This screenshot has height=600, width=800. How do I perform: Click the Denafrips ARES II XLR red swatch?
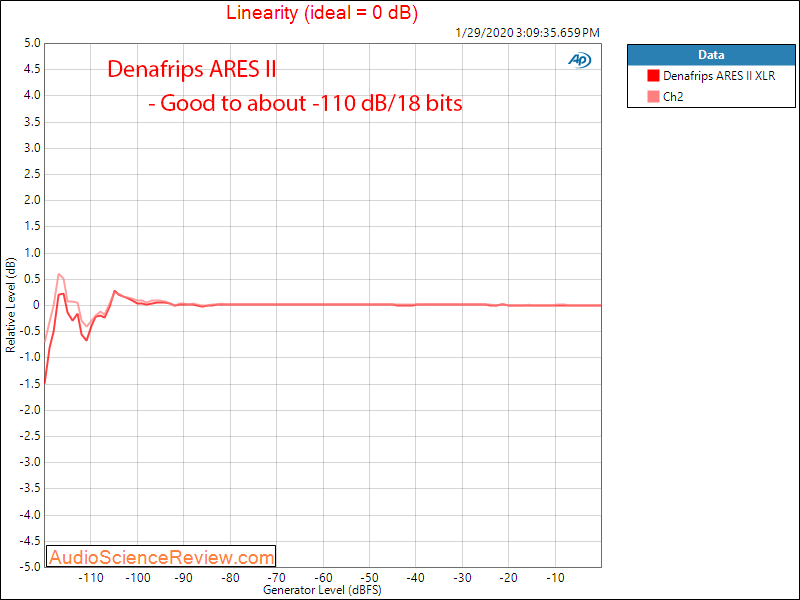[653, 76]
